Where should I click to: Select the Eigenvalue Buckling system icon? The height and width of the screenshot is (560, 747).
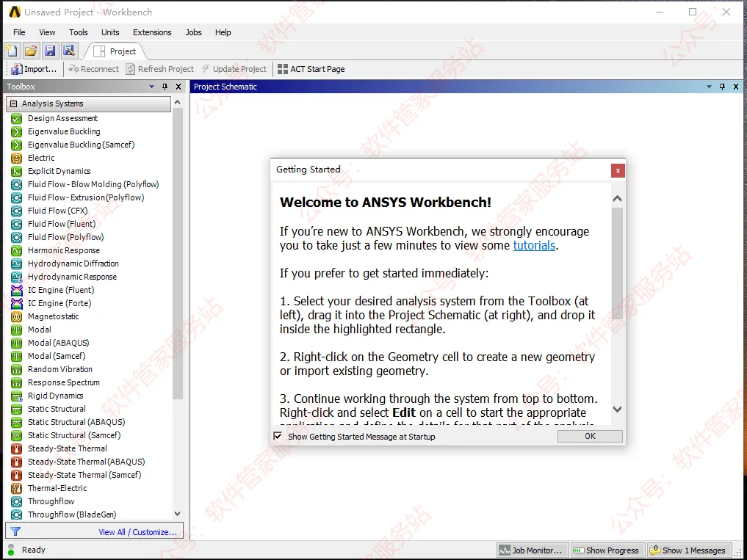coord(17,131)
